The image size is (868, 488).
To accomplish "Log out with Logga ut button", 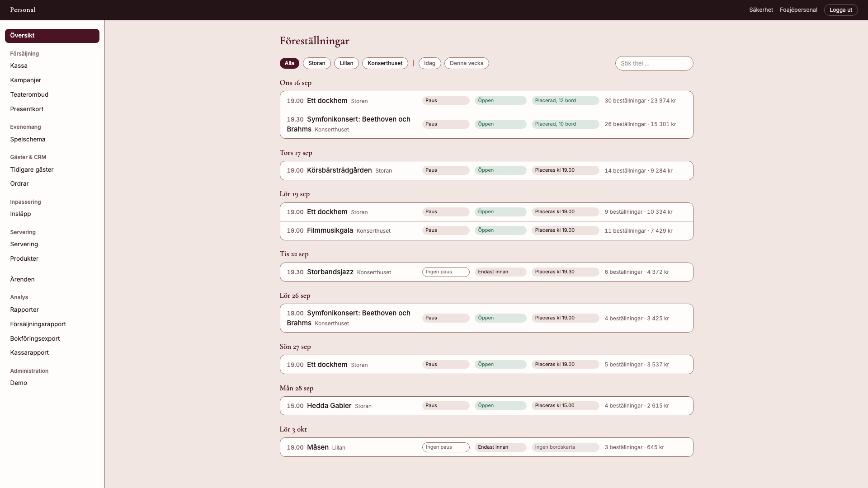I will tap(841, 10).
